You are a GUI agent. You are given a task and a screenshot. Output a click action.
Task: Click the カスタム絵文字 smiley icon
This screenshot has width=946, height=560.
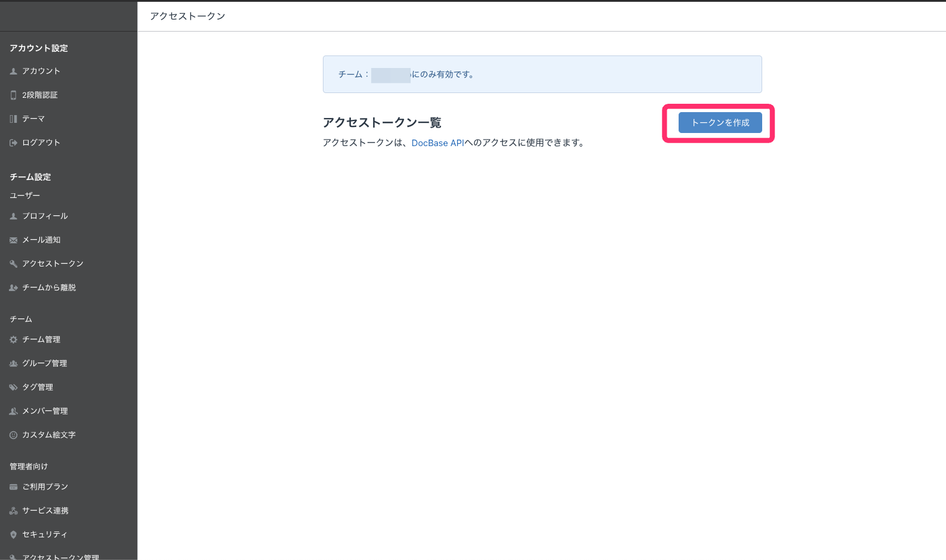13,435
